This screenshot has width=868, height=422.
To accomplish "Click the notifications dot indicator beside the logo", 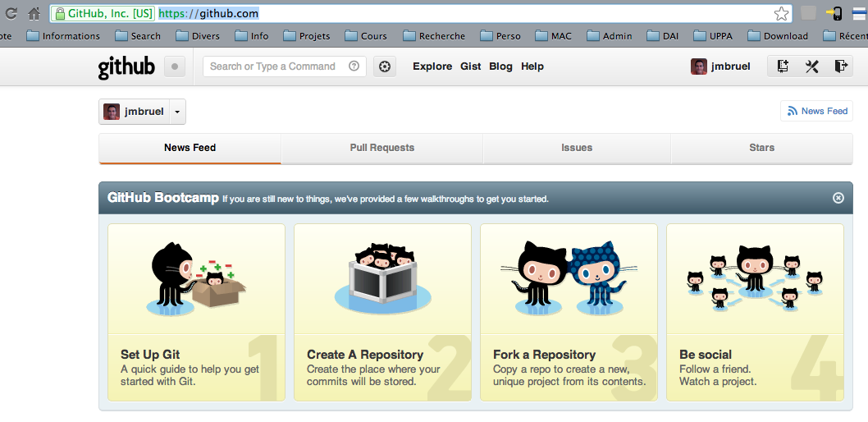I will [175, 67].
